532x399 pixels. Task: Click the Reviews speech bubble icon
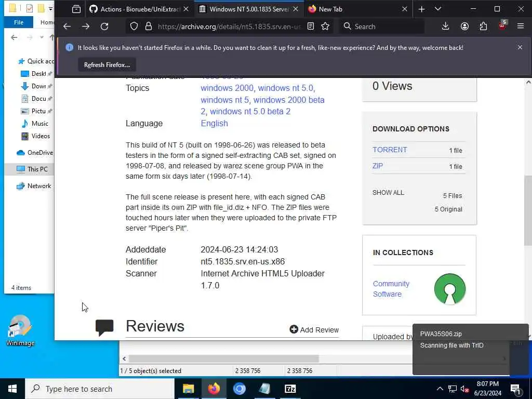(104, 327)
